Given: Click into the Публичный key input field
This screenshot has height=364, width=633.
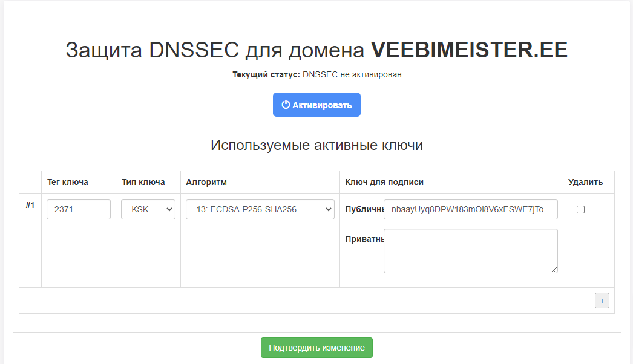Looking at the screenshot, I should (x=470, y=209).
